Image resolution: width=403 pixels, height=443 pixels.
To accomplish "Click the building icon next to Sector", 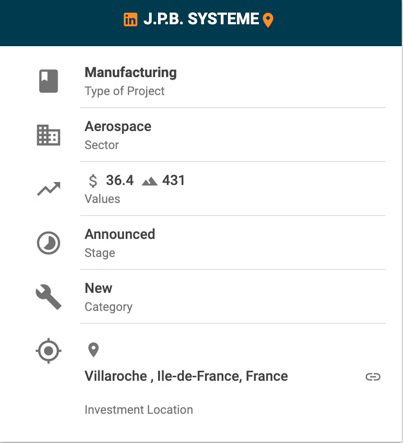I will click(x=48, y=135).
